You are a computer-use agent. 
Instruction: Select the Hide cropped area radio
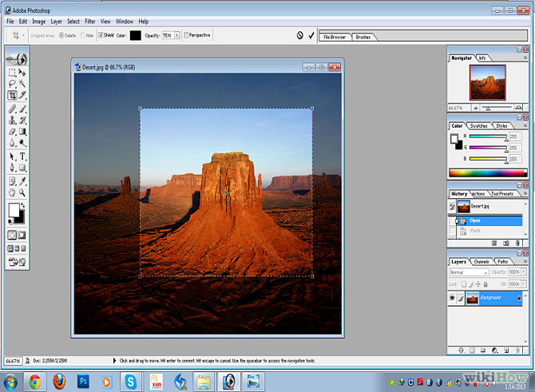[82, 35]
